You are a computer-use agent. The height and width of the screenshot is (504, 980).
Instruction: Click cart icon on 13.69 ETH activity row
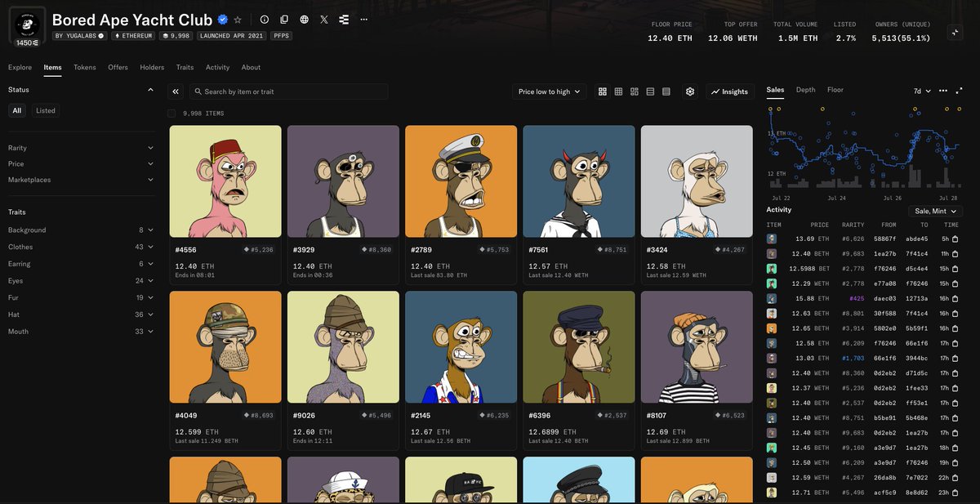955,239
